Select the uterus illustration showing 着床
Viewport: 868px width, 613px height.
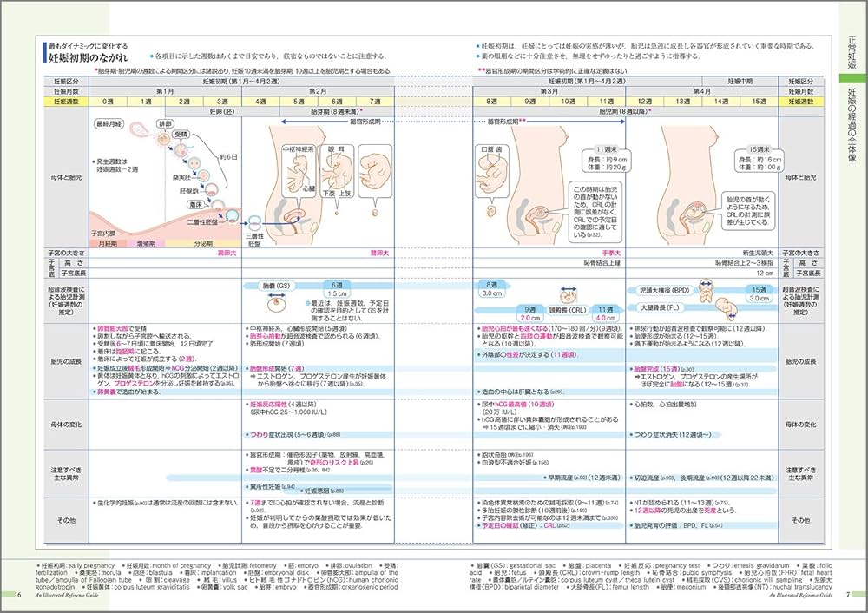pyautogui.click(x=218, y=204)
